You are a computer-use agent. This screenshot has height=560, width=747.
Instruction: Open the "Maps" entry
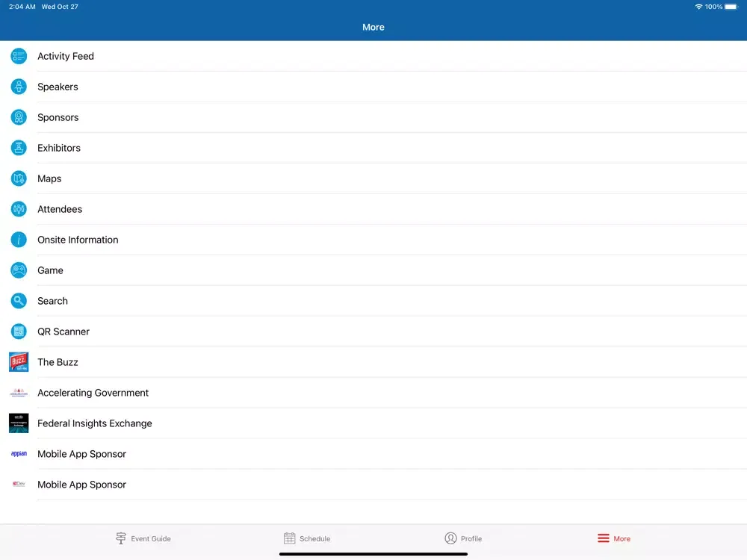pyautogui.click(x=373, y=178)
